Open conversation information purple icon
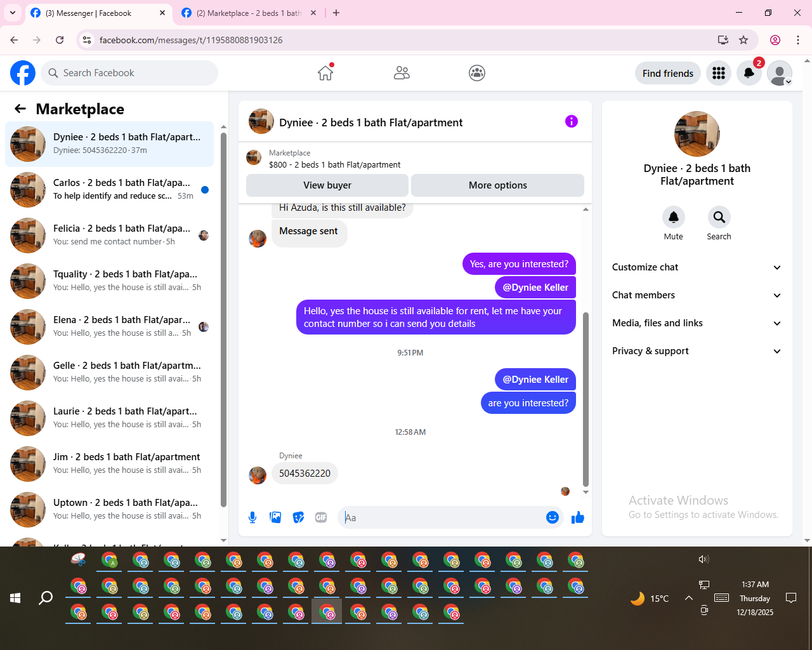Image resolution: width=812 pixels, height=650 pixels. tap(572, 121)
